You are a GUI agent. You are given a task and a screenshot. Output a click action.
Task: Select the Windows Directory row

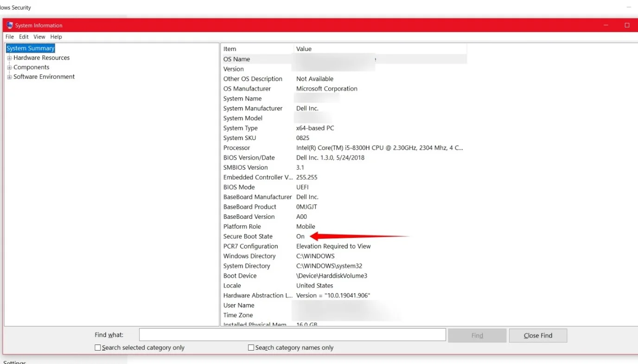pyautogui.click(x=344, y=256)
